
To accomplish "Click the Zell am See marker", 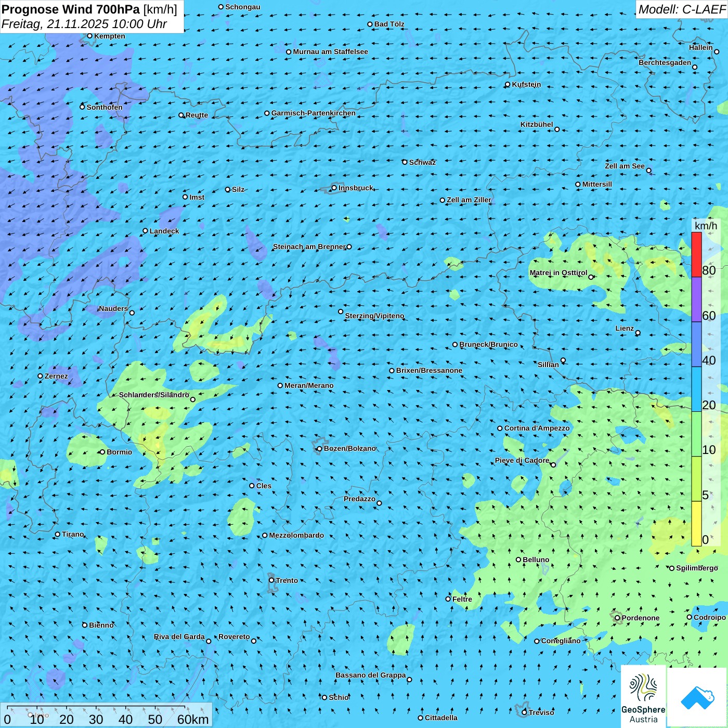I will (648, 170).
